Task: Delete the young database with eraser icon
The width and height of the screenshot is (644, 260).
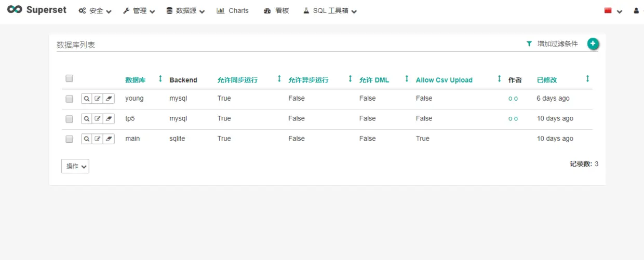Action: pyautogui.click(x=109, y=98)
